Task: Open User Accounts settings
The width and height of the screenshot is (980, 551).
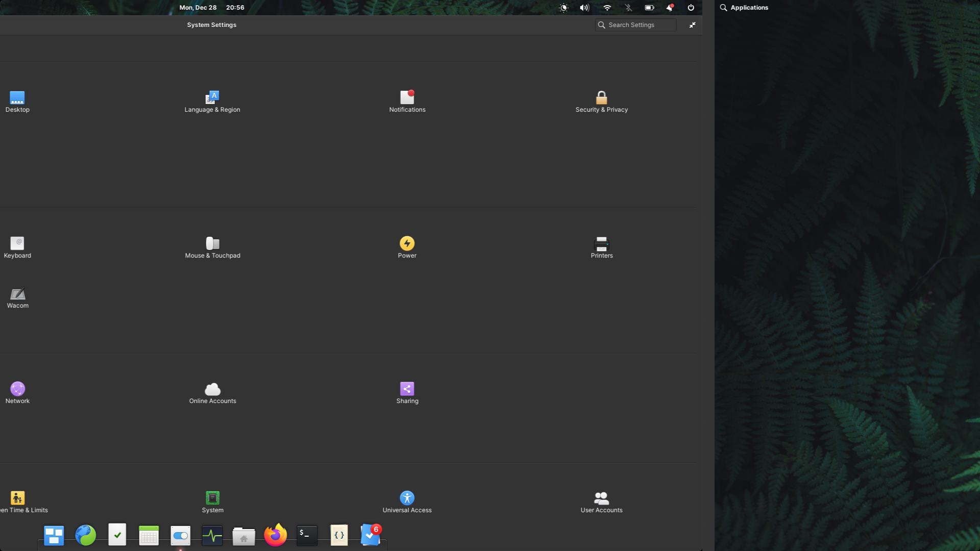Action: pos(601,502)
